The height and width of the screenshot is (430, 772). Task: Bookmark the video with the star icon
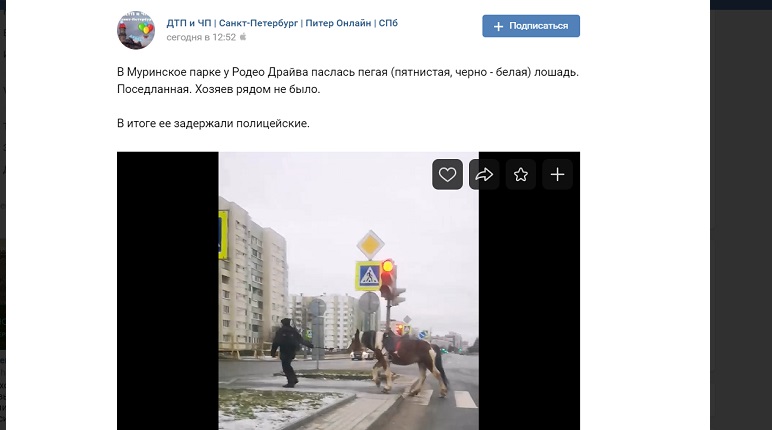tap(520, 174)
